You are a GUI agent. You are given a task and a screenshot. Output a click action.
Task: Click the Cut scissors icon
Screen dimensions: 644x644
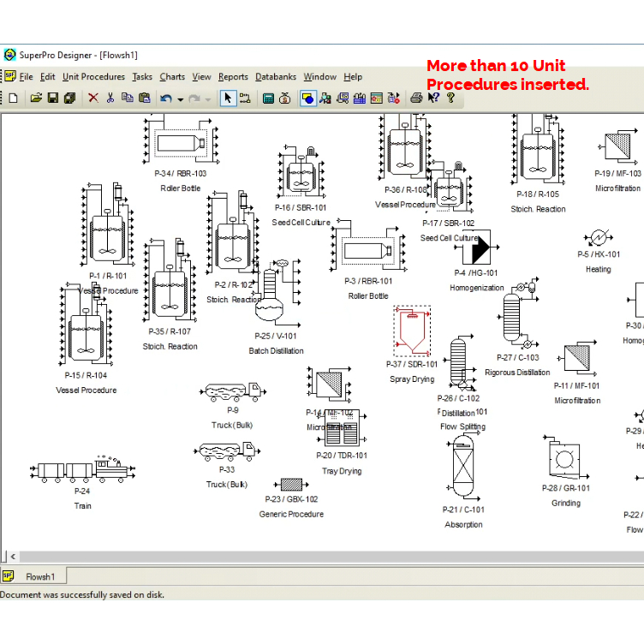(110, 98)
